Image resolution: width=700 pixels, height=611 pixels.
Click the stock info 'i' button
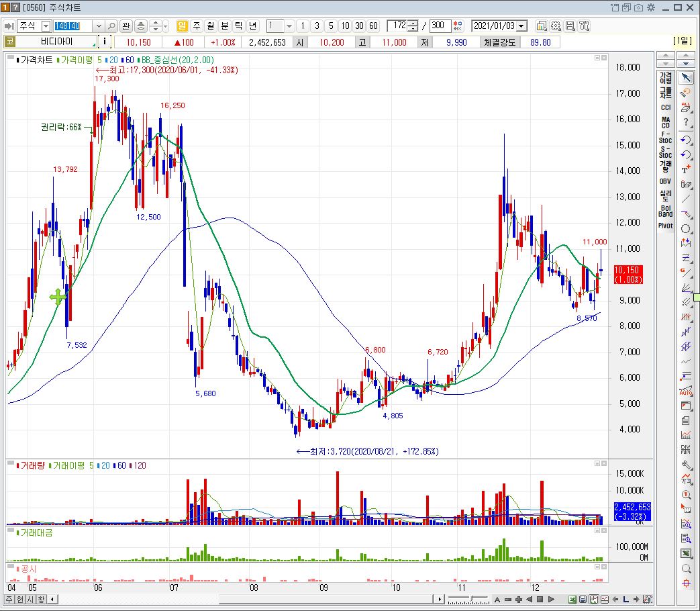pos(105,42)
